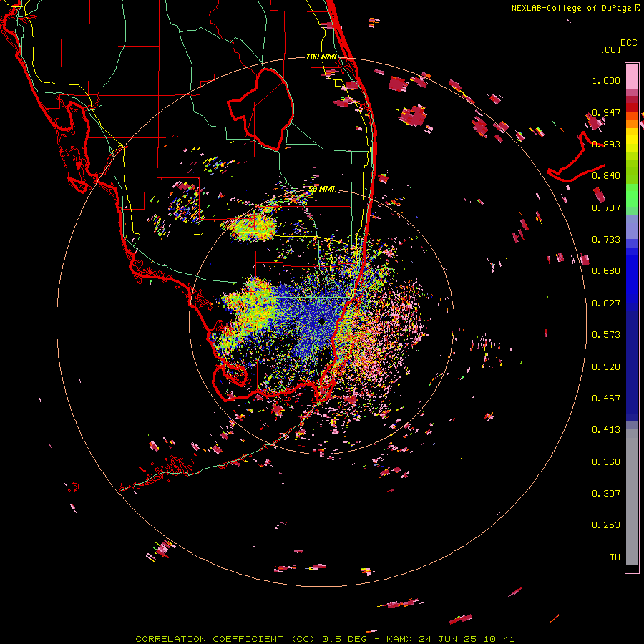The width and height of the screenshot is (644, 644).
Task: Click the 100 NMI range ring label
Action: pos(321,57)
